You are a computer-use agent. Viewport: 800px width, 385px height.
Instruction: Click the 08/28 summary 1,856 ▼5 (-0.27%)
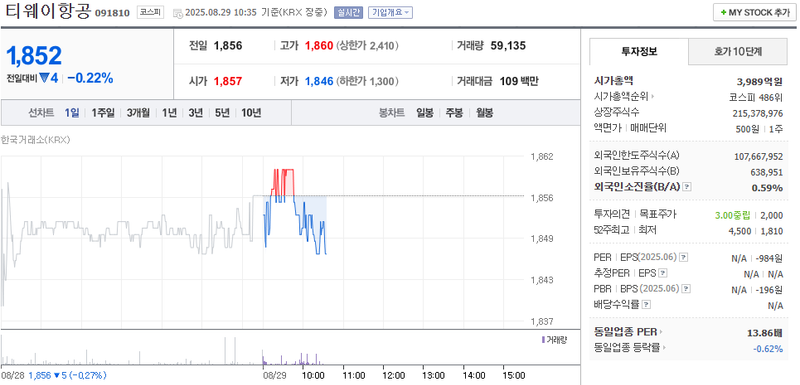pos(67,375)
